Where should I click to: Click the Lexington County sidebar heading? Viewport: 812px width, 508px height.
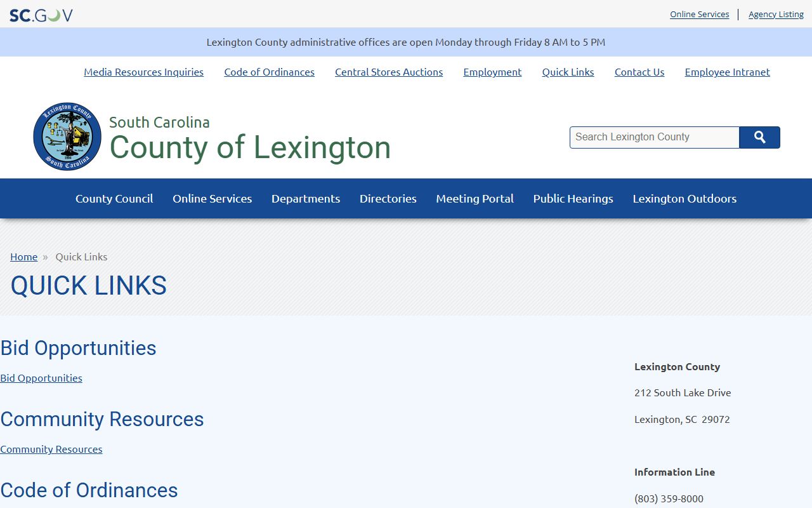click(677, 366)
